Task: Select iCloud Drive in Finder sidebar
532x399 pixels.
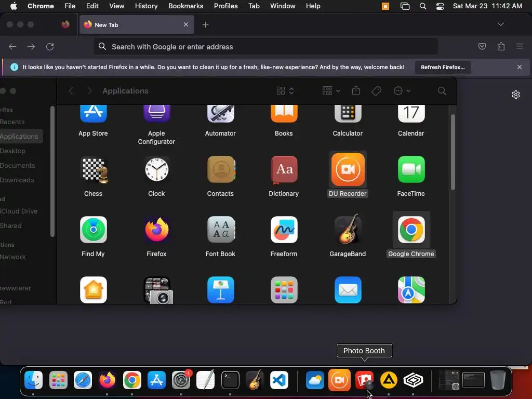Action: (19, 211)
